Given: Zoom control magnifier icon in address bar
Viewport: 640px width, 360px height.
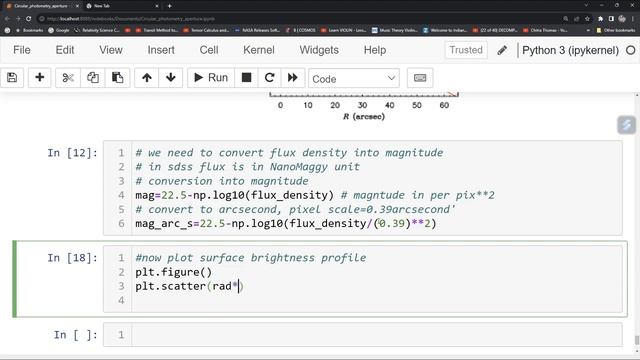Looking at the screenshot, I should point(566,19).
